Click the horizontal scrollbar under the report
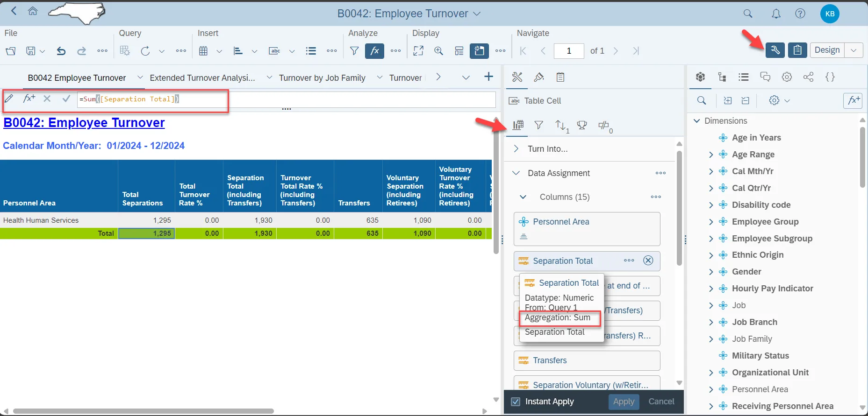The width and height of the screenshot is (868, 416). (x=143, y=411)
